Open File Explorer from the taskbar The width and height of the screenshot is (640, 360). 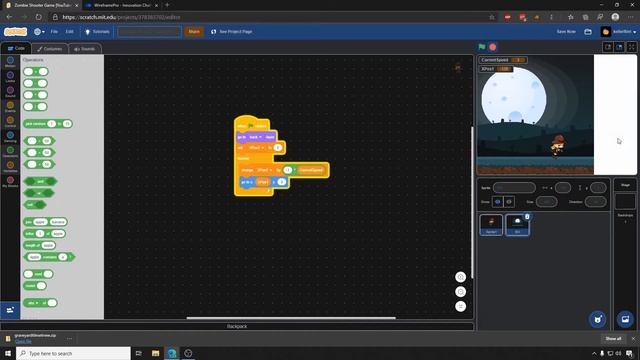[x=156, y=353]
